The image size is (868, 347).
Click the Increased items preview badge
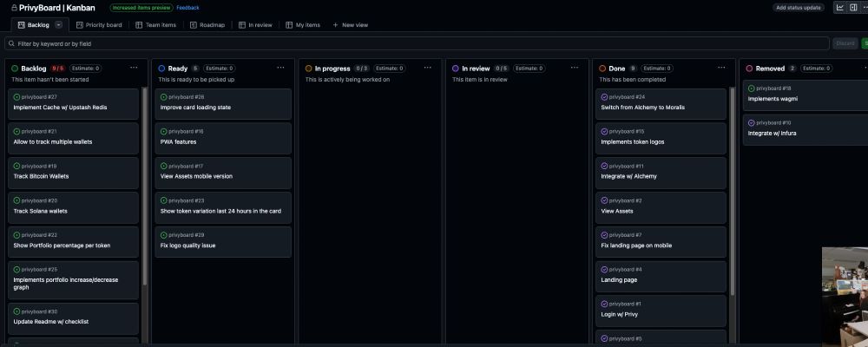pyautogui.click(x=141, y=8)
